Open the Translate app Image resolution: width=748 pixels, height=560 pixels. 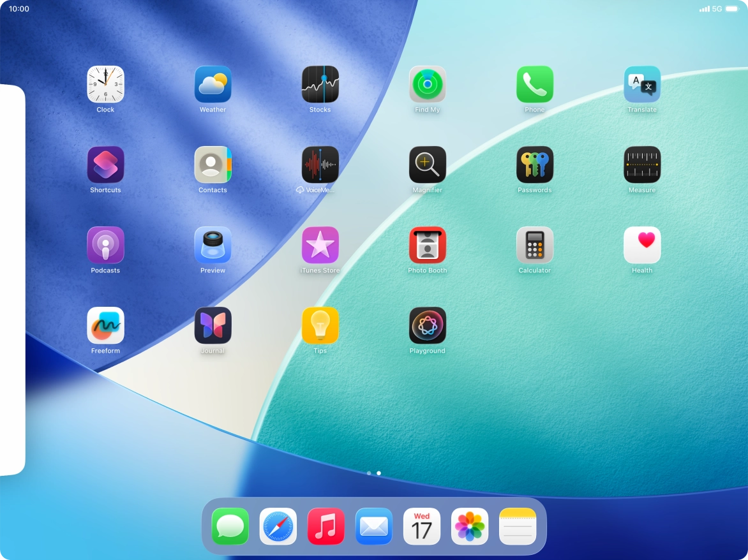(641, 85)
